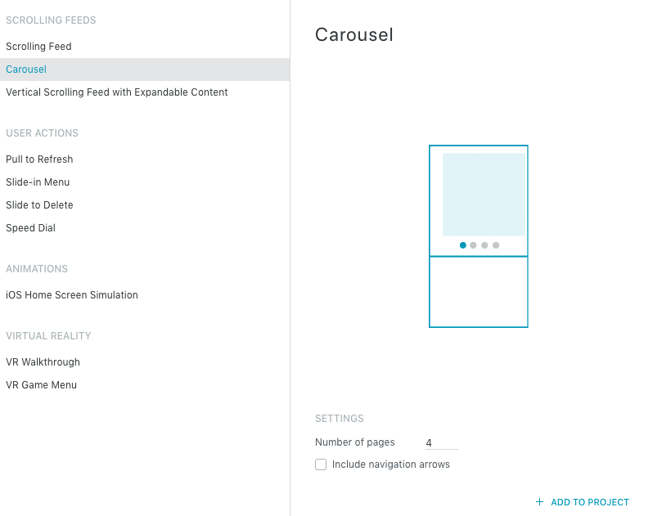The width and height of the screenshot is (653, 516).
Task: Choose Pull to Refresh from the list
Action: (40, 159)
